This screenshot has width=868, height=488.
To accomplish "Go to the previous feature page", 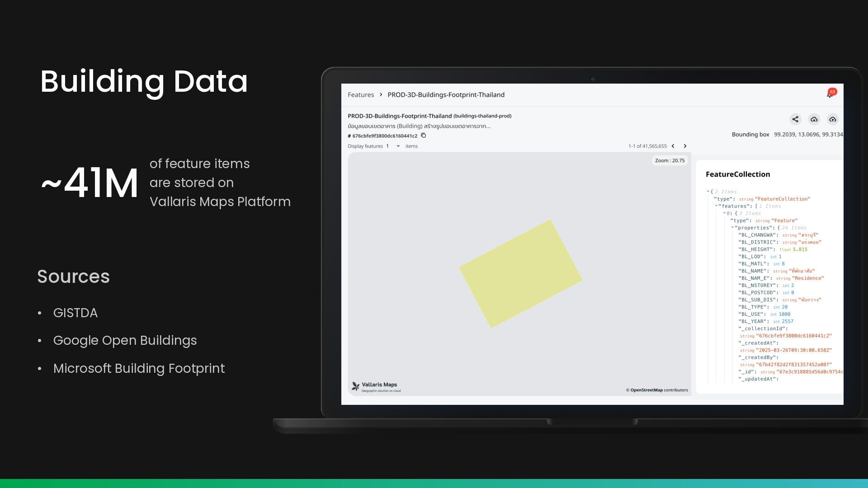I will click(x=673, y=146).
